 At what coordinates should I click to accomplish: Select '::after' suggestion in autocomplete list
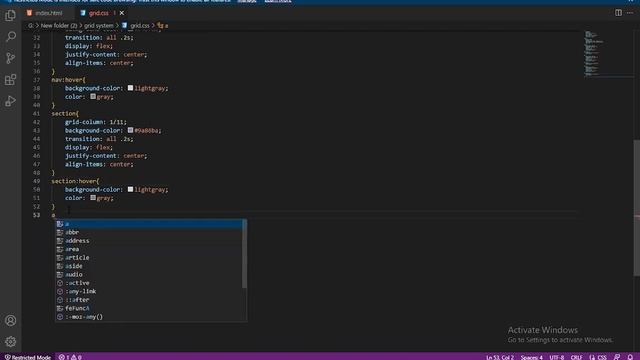click(149, 300)
